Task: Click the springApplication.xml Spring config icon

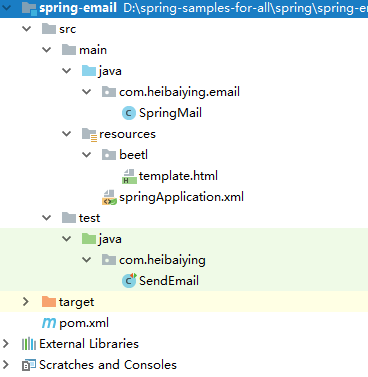Action: coord(109,197)
